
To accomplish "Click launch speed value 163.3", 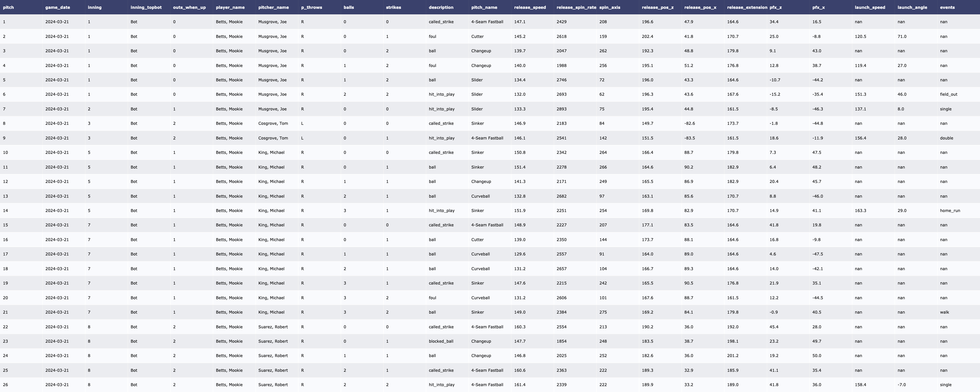I will coord(860,210).
